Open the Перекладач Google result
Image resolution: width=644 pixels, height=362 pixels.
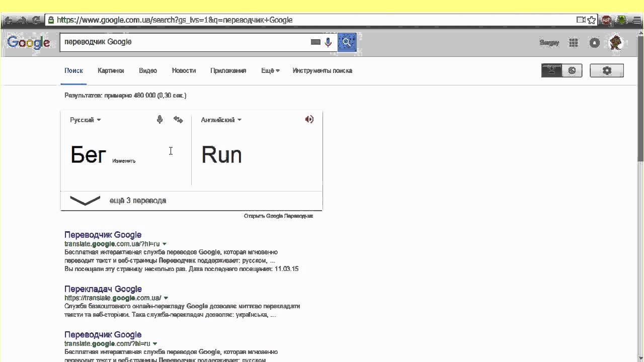pyautogui.click(x=103, y=289)
